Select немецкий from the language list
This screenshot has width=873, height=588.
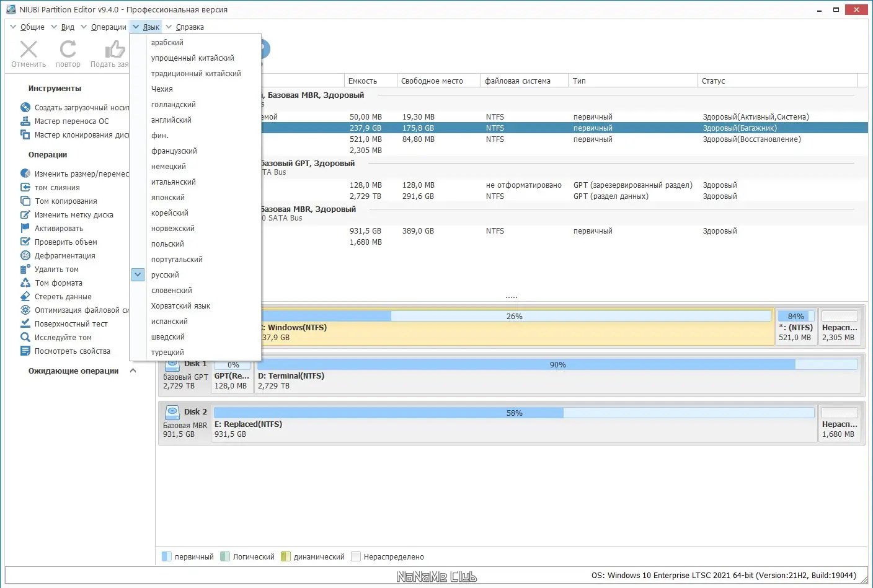click(x=168, y=166)
